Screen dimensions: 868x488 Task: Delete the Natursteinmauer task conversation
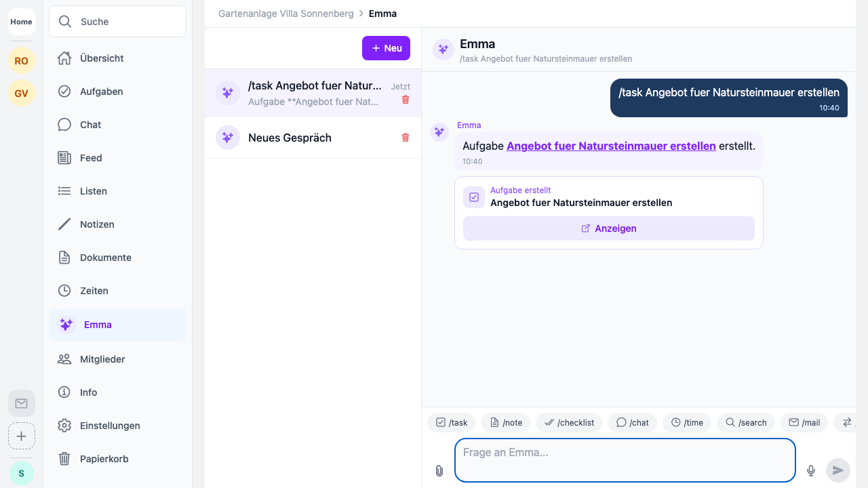[406, 100]
